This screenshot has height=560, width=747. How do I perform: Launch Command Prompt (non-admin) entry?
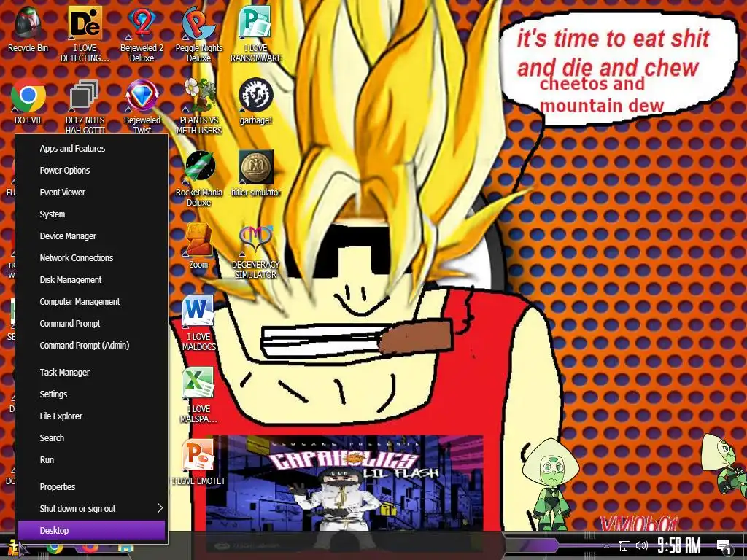point(91,324)
